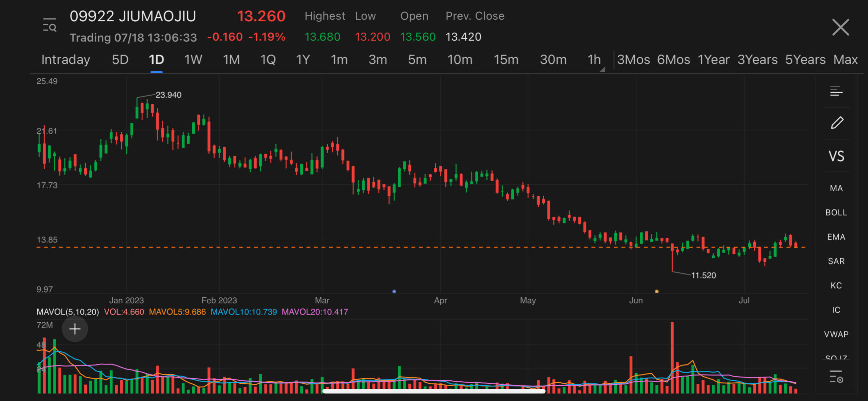Click the blue event marker dot near Apr
The image size is (868, 401).
point(394,291)
